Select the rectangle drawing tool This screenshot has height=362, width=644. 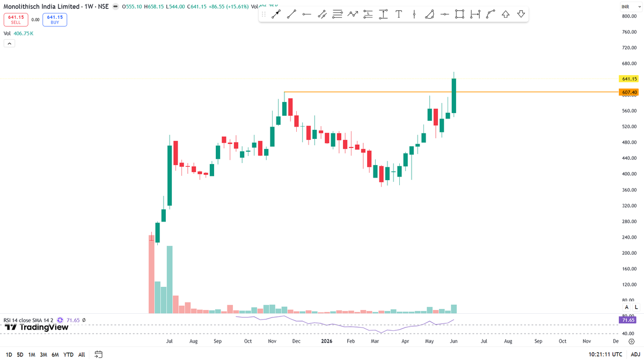click(x=460, y=14)
